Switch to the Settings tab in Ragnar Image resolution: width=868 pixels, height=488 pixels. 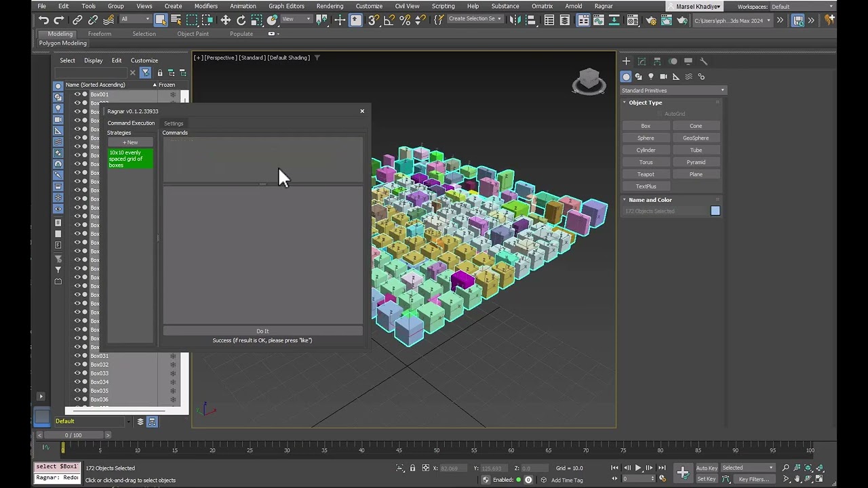174,123
